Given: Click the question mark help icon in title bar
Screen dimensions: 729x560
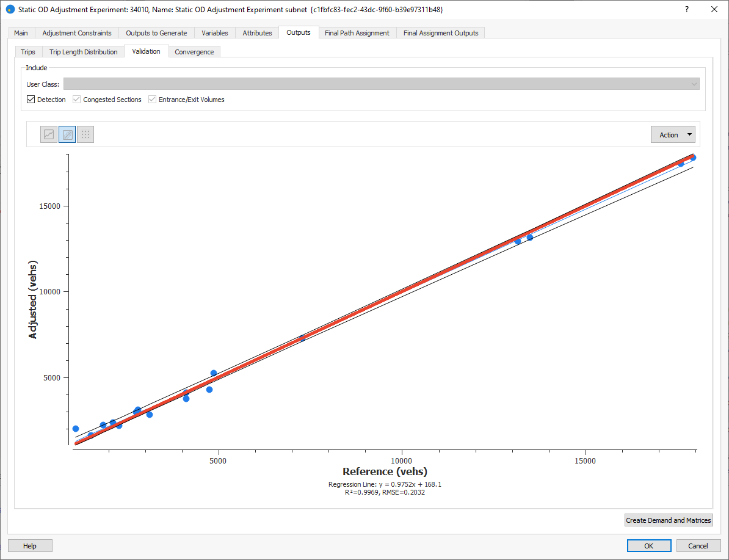Looking at the screenshot, I should click(687, 10).
